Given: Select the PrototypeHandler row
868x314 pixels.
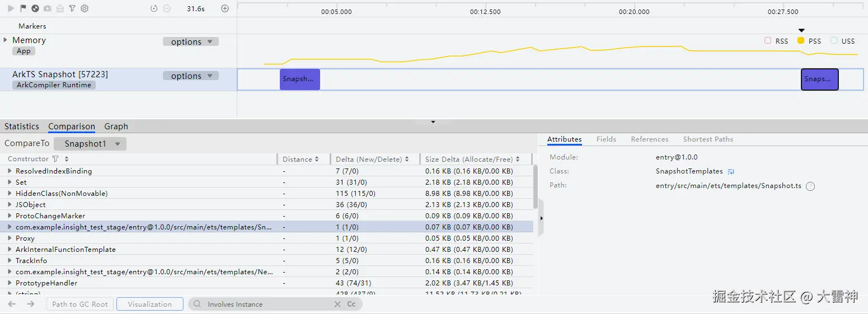Looking at the screenshot, I should (266, 283).
